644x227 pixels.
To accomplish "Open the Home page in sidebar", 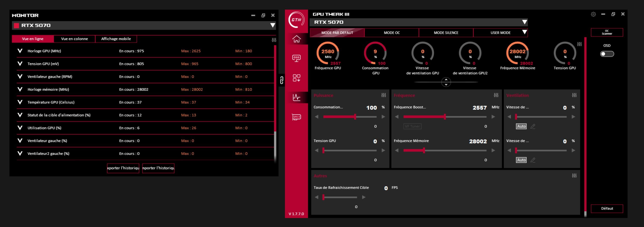I will click(x=296, y=39).
